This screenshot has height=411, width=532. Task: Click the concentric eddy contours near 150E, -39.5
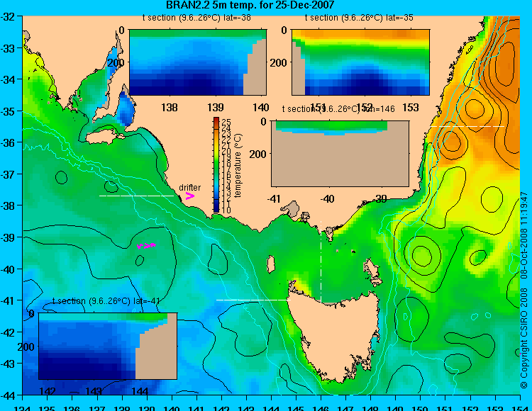421,255
